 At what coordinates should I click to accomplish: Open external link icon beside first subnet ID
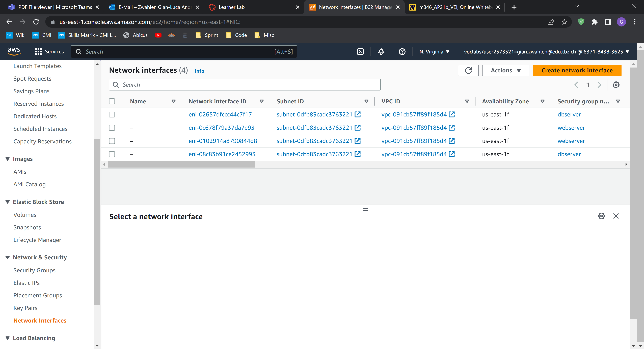358,114
